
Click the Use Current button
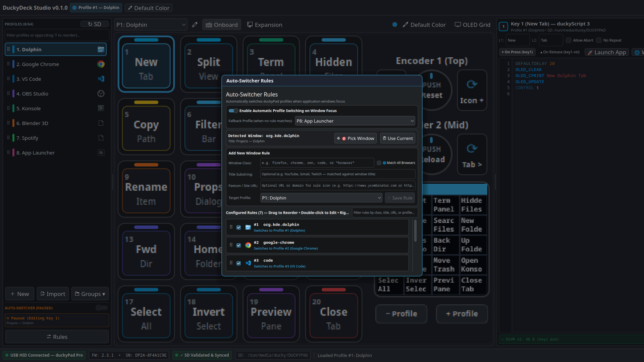pos(398,138)
